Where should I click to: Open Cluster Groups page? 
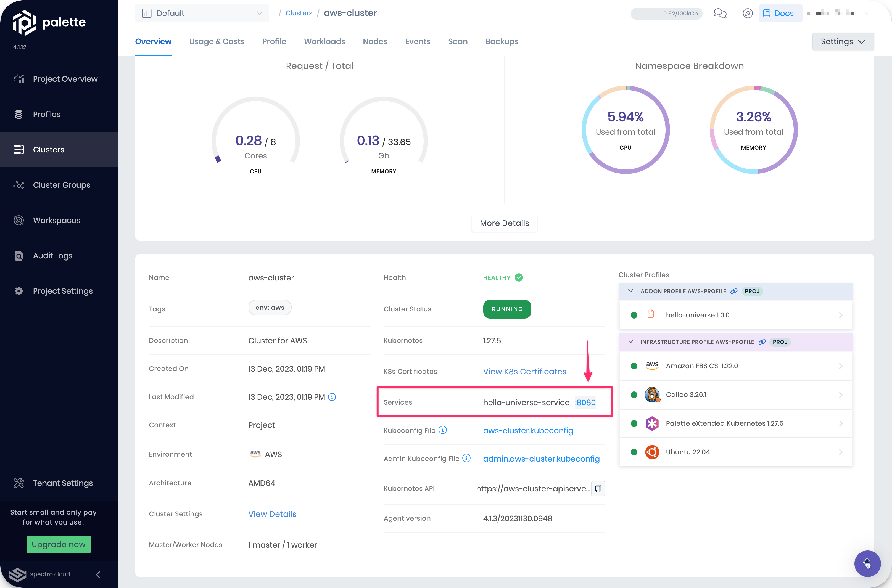coord(59,184)
